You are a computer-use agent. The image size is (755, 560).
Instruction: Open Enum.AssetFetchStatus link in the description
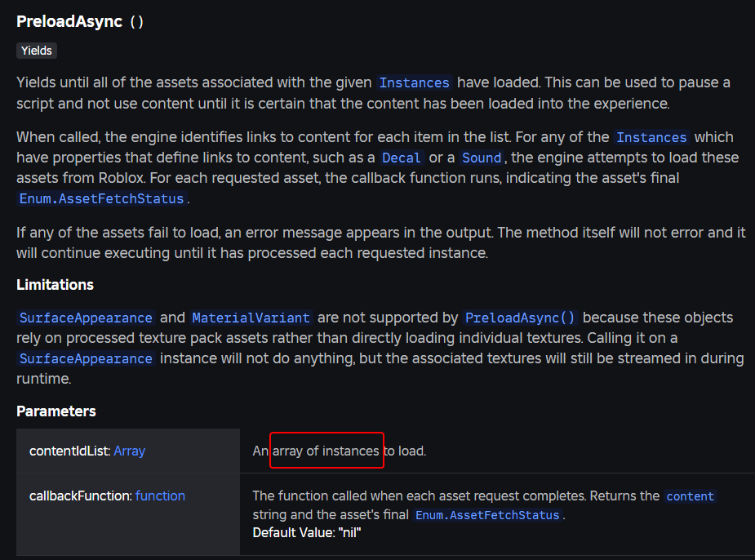point(101,199)
